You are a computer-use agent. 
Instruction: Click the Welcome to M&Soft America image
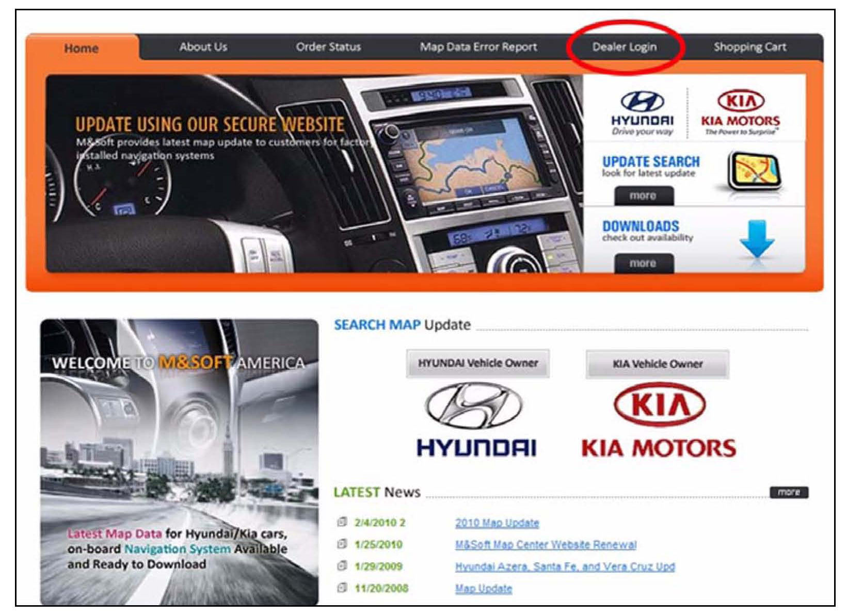pos(179,461)
